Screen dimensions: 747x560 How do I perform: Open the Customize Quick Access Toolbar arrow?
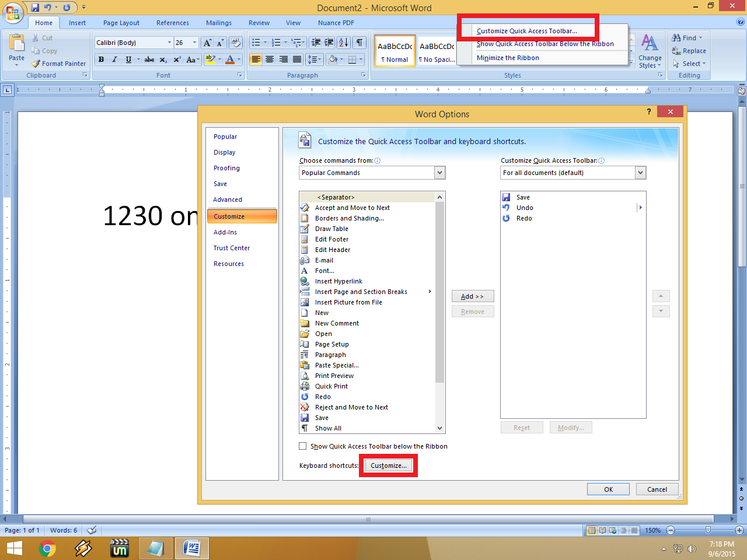pos(83,8)
